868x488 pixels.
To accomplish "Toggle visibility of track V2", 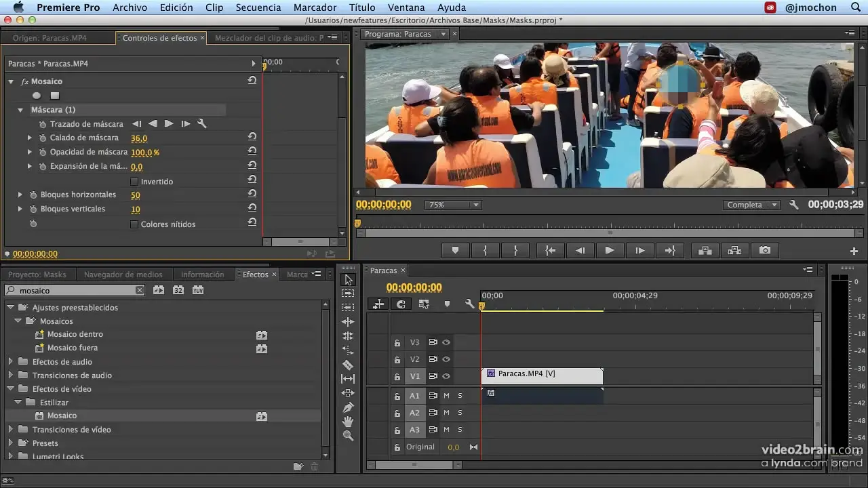I will coord(446,359).
